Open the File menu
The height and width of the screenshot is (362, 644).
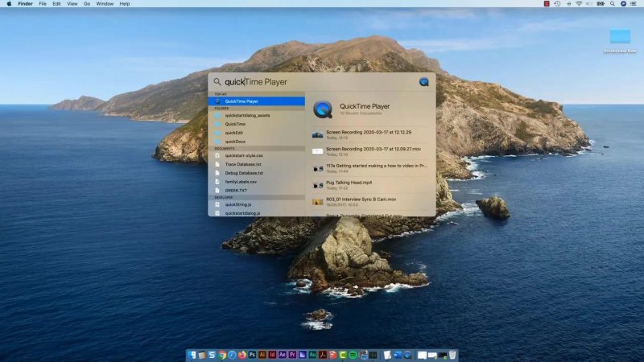click(43, 4)
